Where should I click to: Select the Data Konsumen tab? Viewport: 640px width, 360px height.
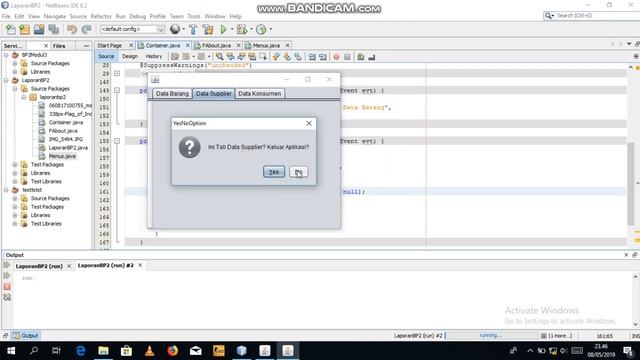260,93
